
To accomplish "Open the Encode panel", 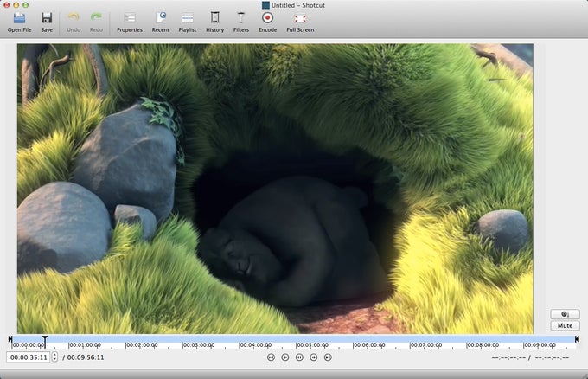I will [268, 22].
